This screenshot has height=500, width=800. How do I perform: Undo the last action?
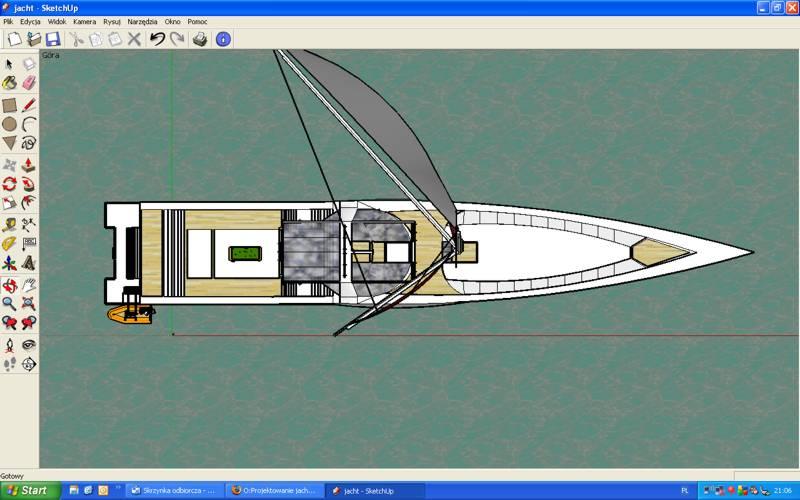157,39
